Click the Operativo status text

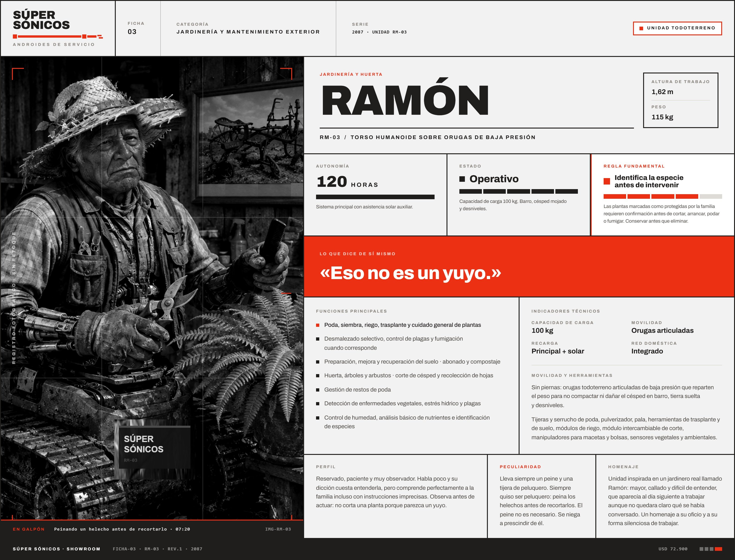494,179
